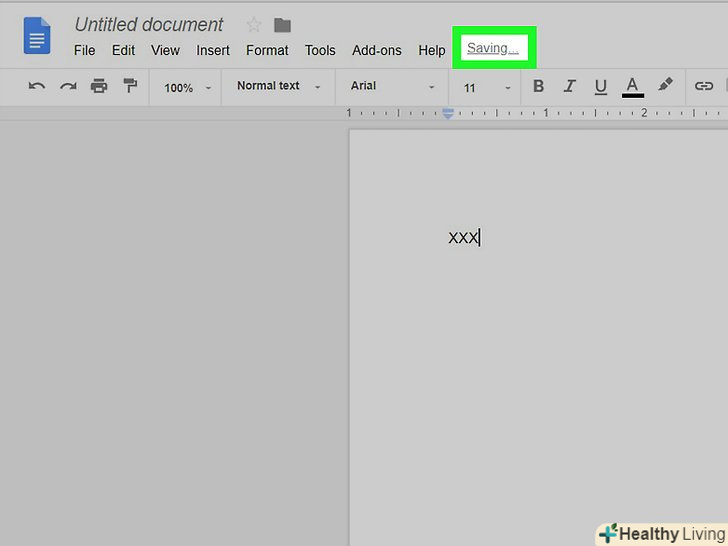Open the View menu

pyautogui.click(x=165, y=50)
